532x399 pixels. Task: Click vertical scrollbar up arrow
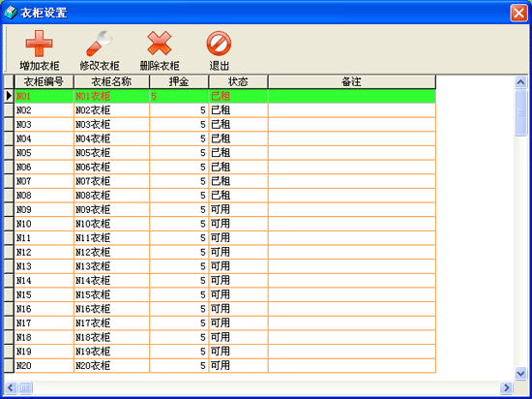coord(520,82)
